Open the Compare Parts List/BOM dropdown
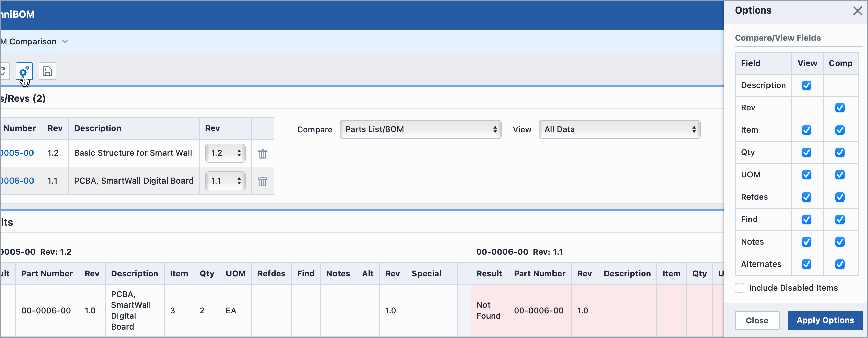868x338 pixels. (420, 129)
